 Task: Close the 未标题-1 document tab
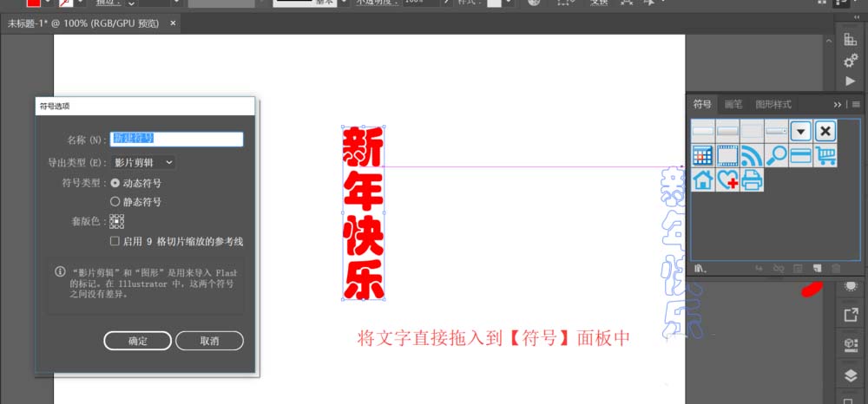(x=173, y=23)
